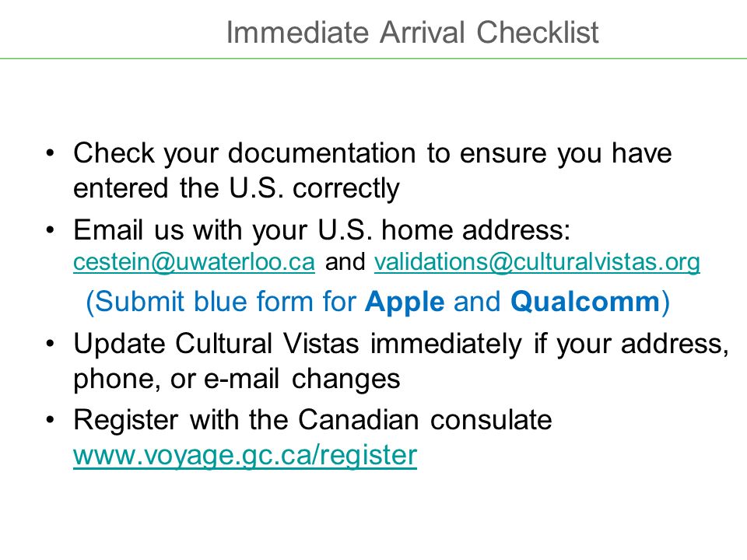Click the green line under the title
The width and height of the screenshot is (747, 560).
373,58
